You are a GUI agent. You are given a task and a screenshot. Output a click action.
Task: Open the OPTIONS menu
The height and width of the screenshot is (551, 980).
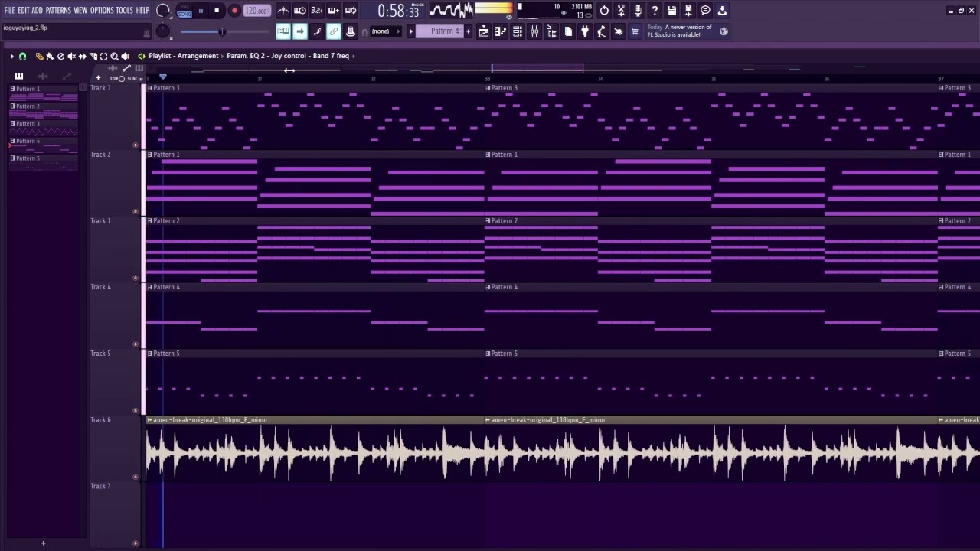point(102,10)
